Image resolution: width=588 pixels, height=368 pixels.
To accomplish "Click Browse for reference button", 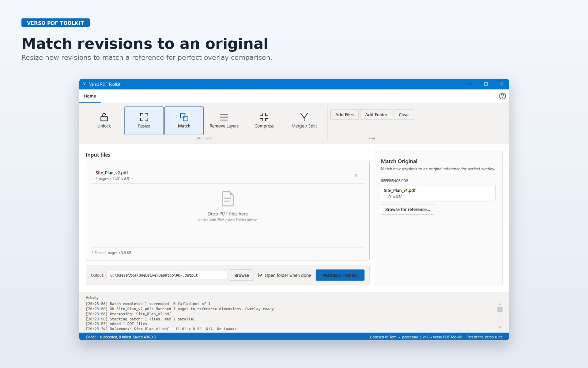I will tap(407, 209).
